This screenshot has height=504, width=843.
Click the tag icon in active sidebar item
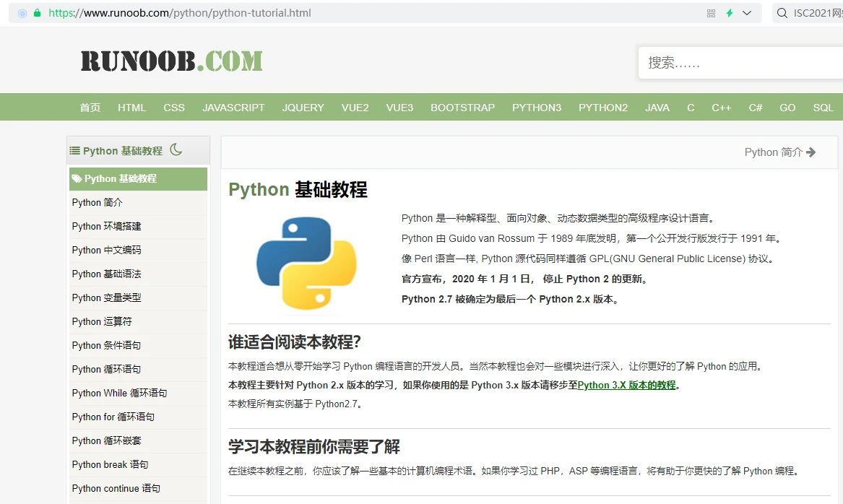(x=77, y=178)
